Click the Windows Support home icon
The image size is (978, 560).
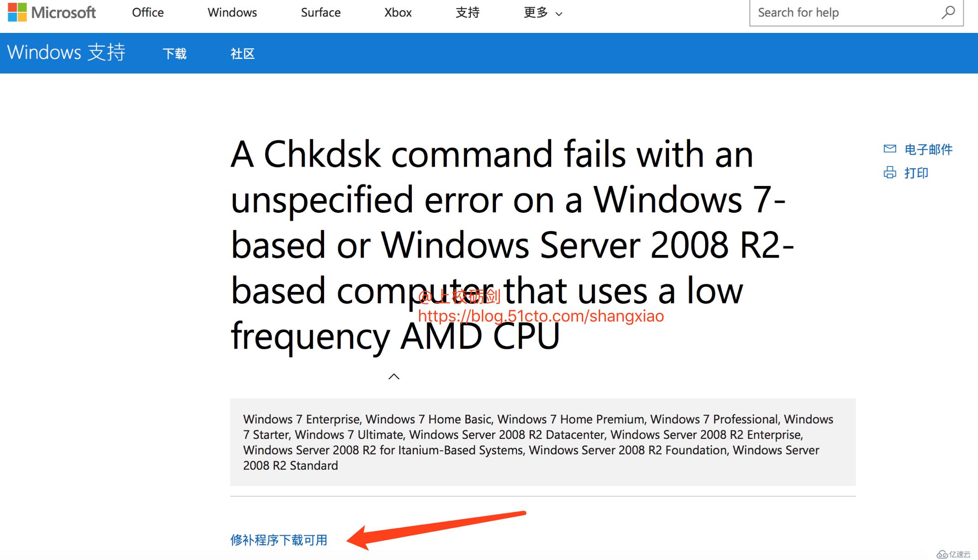point(67,53)
